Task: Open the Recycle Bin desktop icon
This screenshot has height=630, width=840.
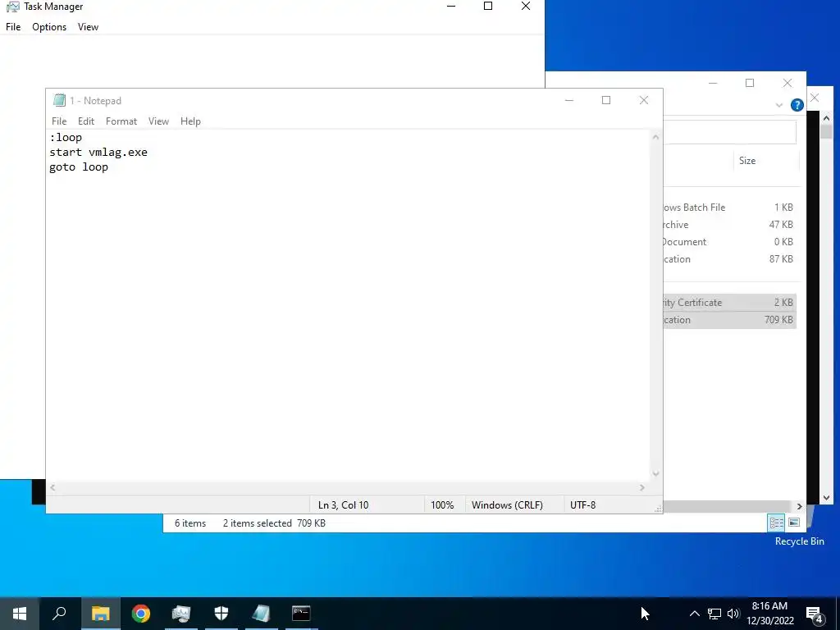Action: (799, 541)
